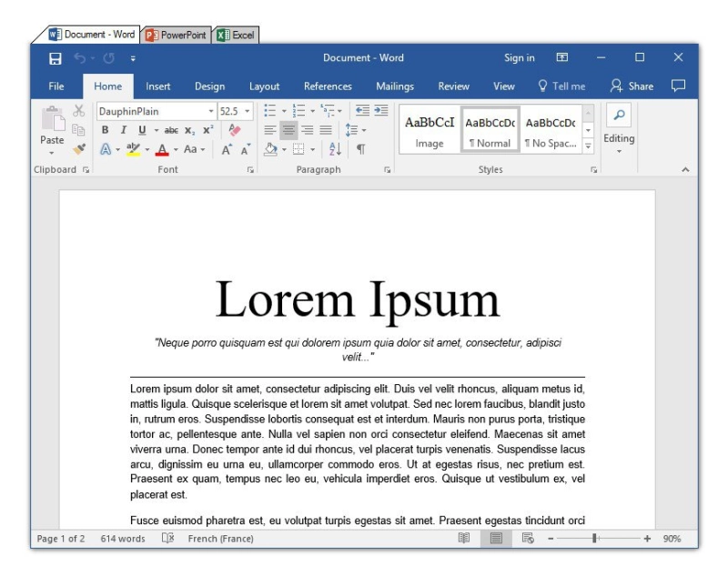This screenshot has width=728, height=578.
Task: Open the underline style dropdown arrow
Action: pos(157,130)
